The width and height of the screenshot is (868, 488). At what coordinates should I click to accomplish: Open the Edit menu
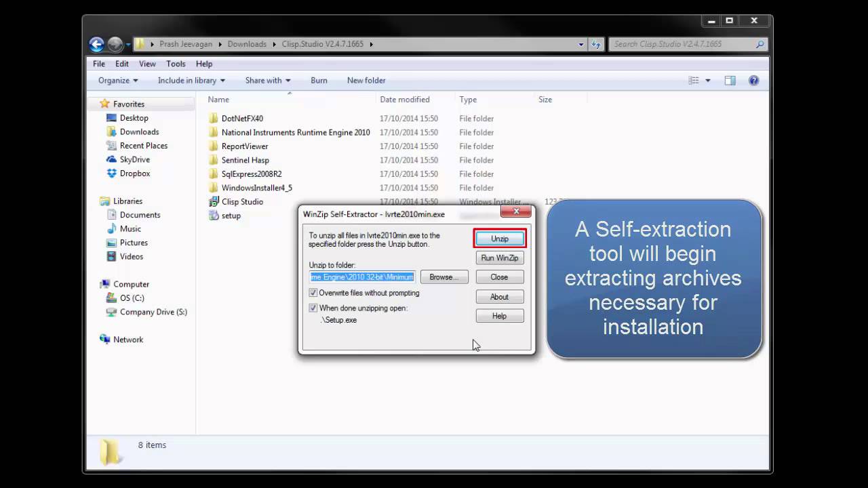[122, 64]
